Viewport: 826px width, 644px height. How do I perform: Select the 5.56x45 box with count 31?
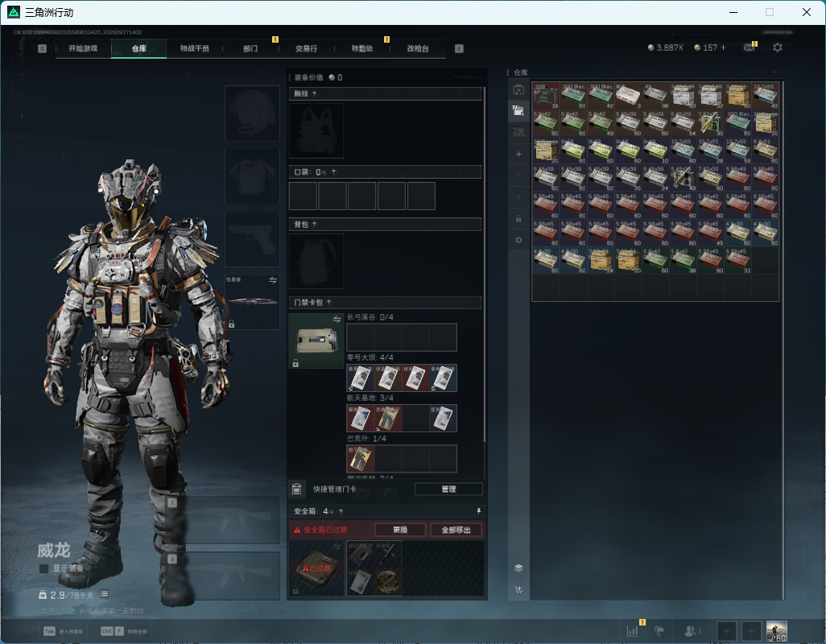pyautogui.click(x=737, y=259)
